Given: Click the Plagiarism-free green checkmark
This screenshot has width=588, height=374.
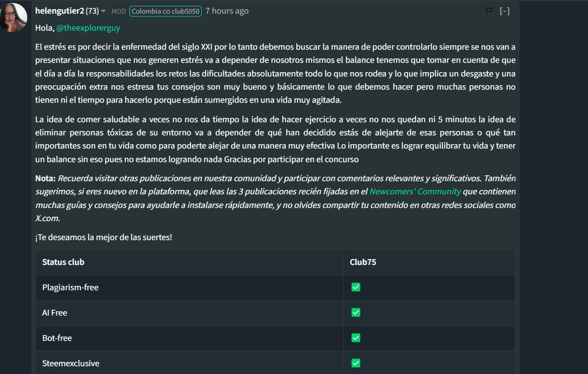Looking at the screenshot, I should pyautogui.click(x=356, y=287).
